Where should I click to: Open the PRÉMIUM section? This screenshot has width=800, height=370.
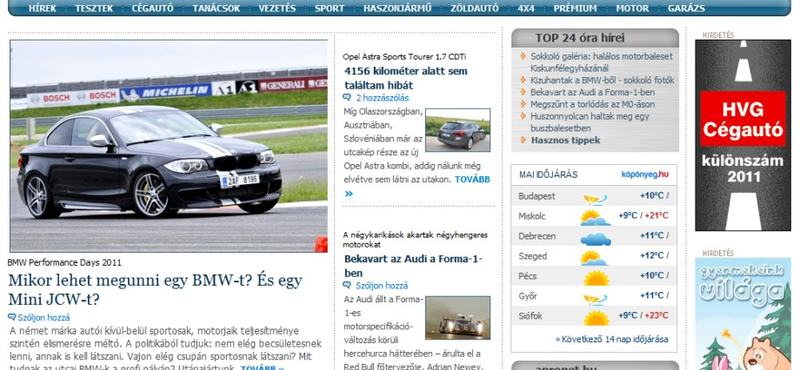tap(575, 8)
